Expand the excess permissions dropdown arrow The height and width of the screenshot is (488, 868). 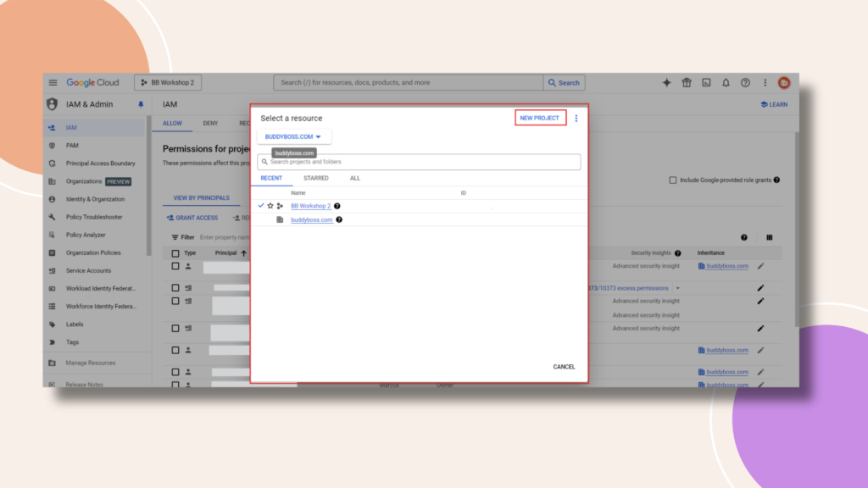point(677,288)
